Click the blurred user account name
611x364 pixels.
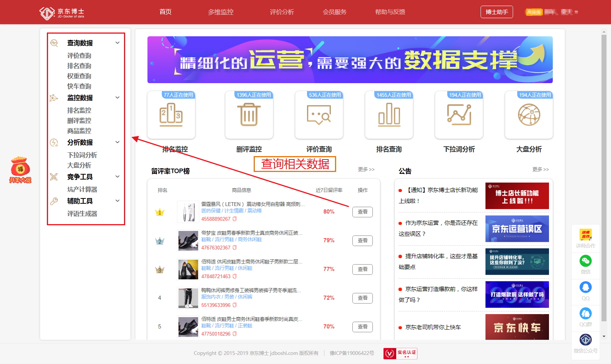(551, 12)
